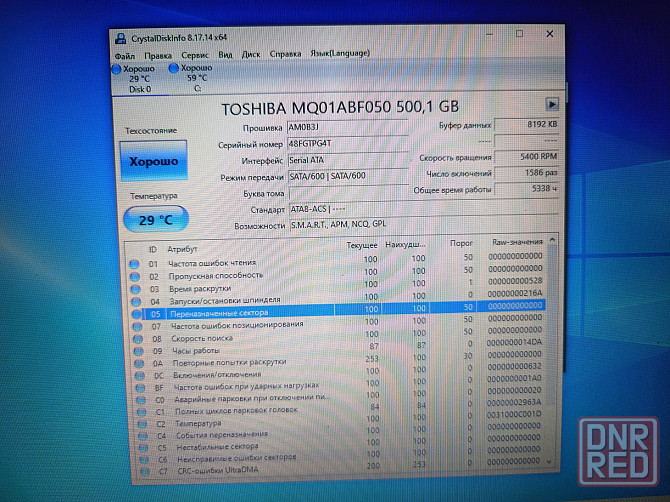Screen dimensions: 670x502
Task: Click status dot of row C1
Action: point(142,412)
